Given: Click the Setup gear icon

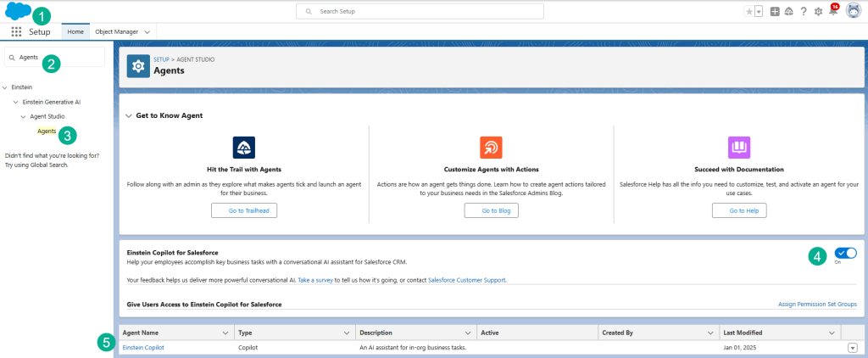Looking at the screenshot, I should click(x=818, y=11).
